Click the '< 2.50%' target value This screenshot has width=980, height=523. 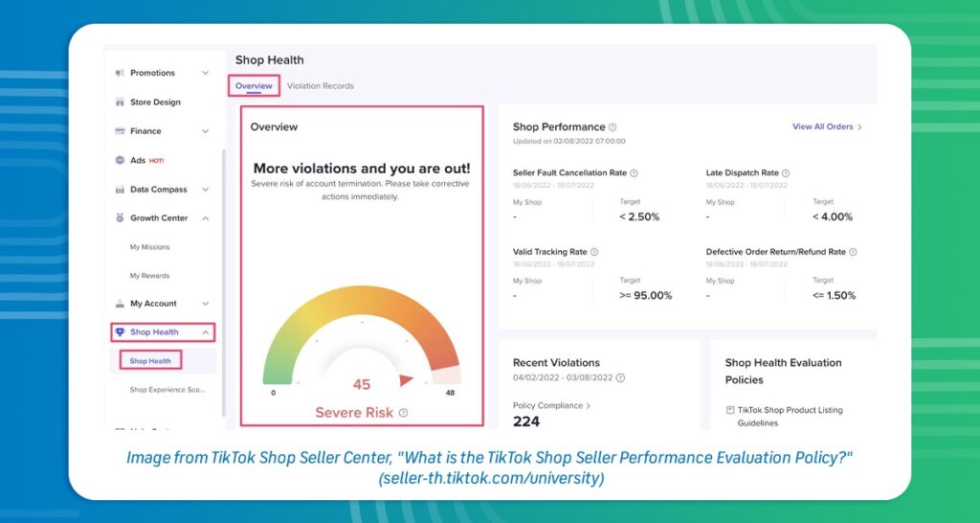pyautogui.click(x=639, y=217)
